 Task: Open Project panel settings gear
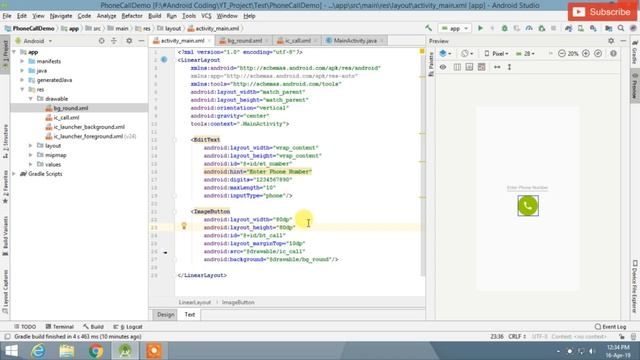click(129, 41)
